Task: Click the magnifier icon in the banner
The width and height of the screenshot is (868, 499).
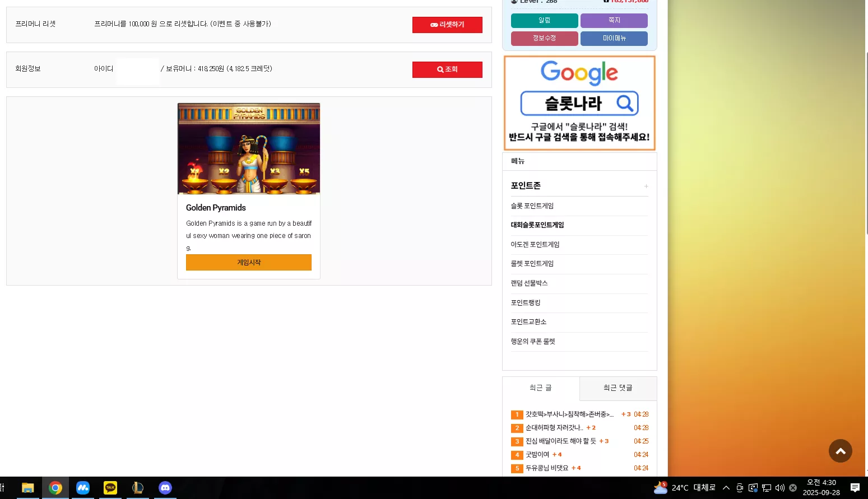Action: 625,103
